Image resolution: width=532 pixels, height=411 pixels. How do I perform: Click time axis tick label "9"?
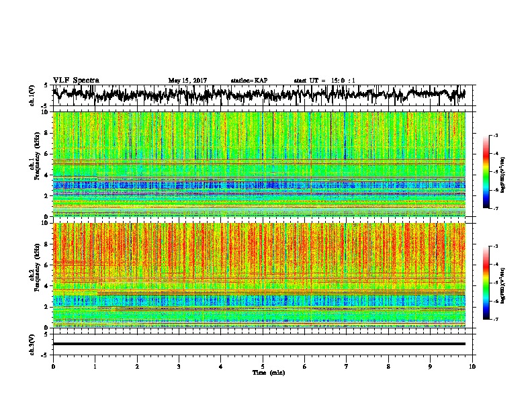pyautogui.click(x=430, y=367)
